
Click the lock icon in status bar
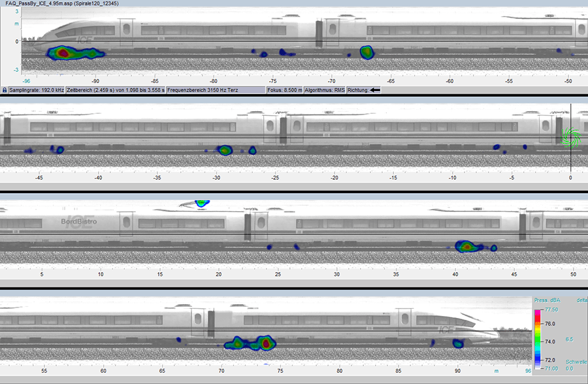(x=4, y=89)
